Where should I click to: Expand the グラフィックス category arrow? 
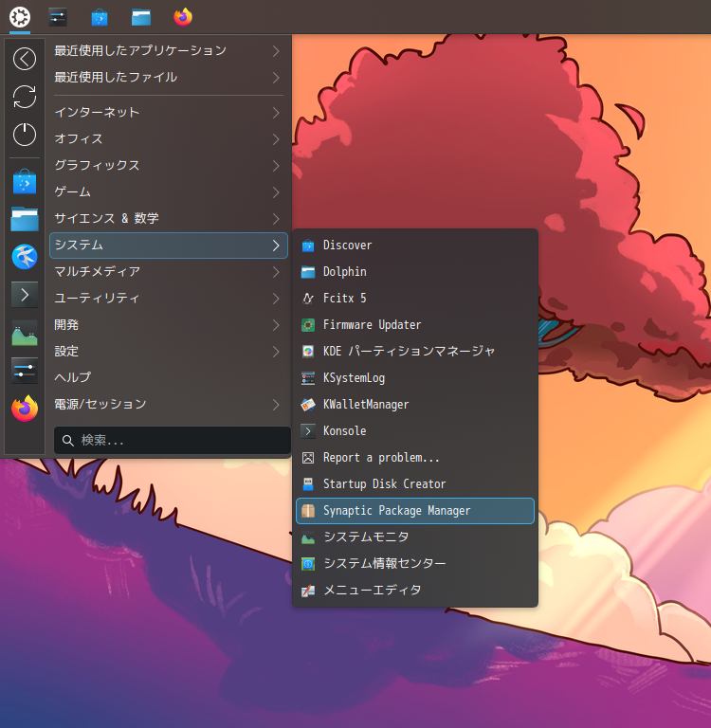pyautogui.click(x=276, y=165)
